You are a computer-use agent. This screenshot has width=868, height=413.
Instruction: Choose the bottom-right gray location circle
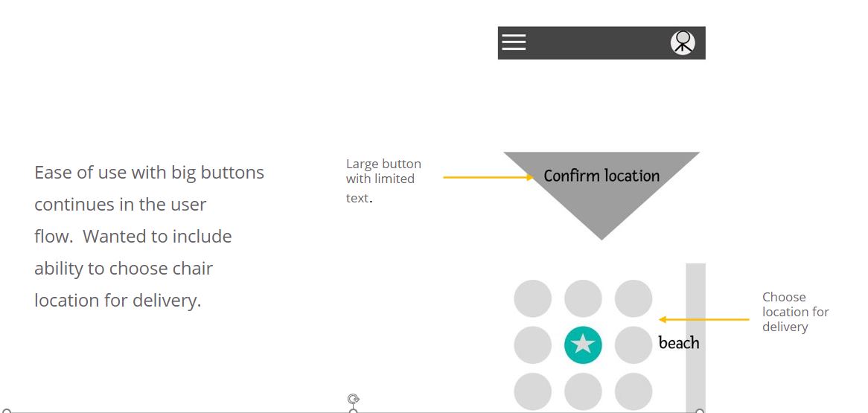634,391
